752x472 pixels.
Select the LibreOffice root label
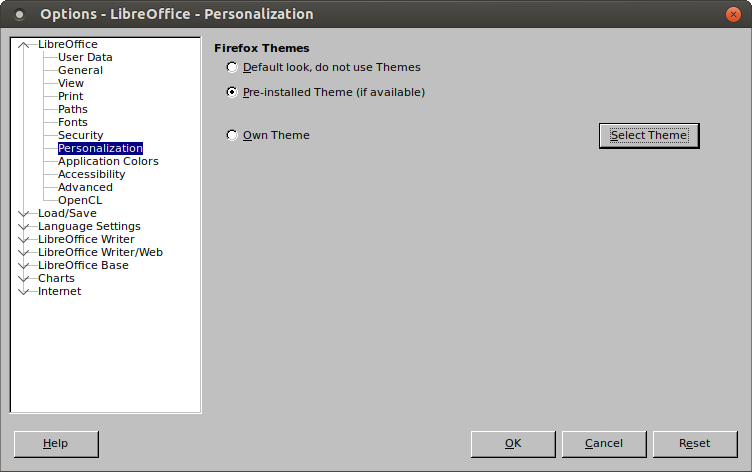(x=68, y=44)
